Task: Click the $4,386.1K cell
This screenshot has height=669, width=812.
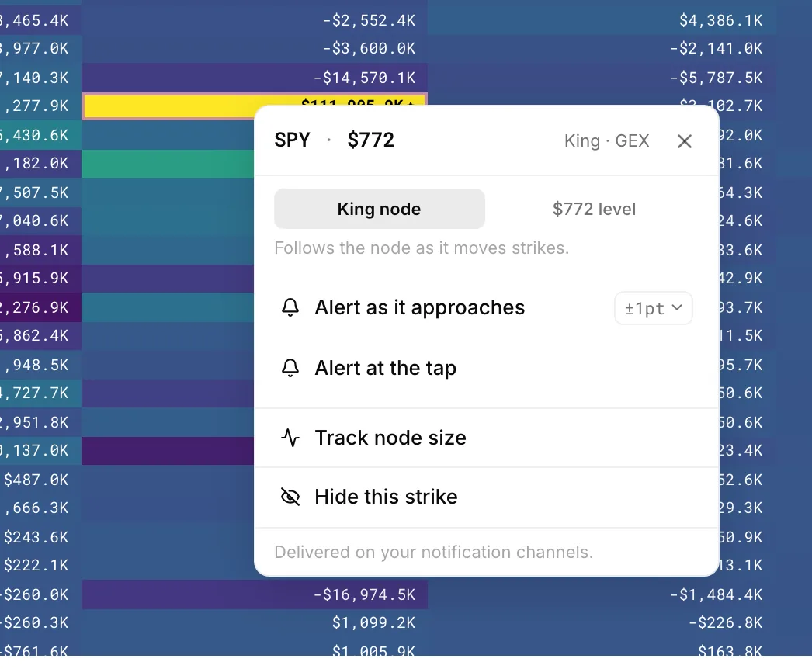Action: tap(601, 20)
